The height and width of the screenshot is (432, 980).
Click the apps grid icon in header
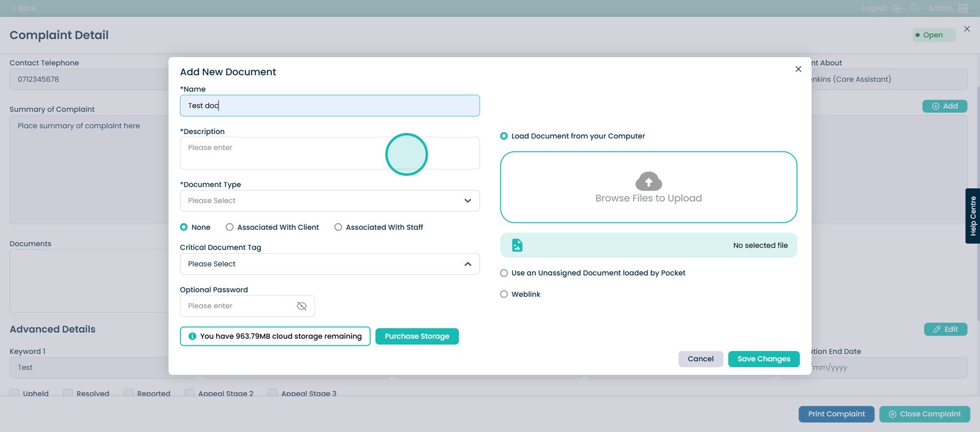point(963,8)
